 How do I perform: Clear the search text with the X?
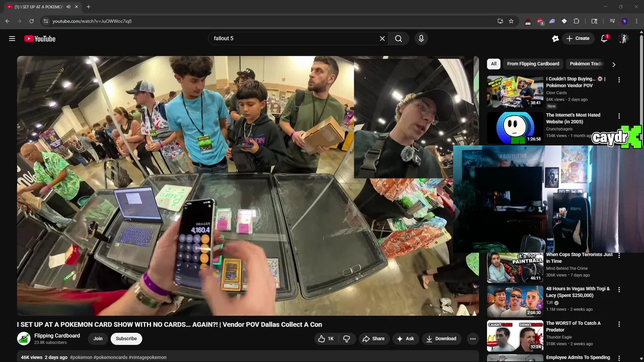pos(382,38)
